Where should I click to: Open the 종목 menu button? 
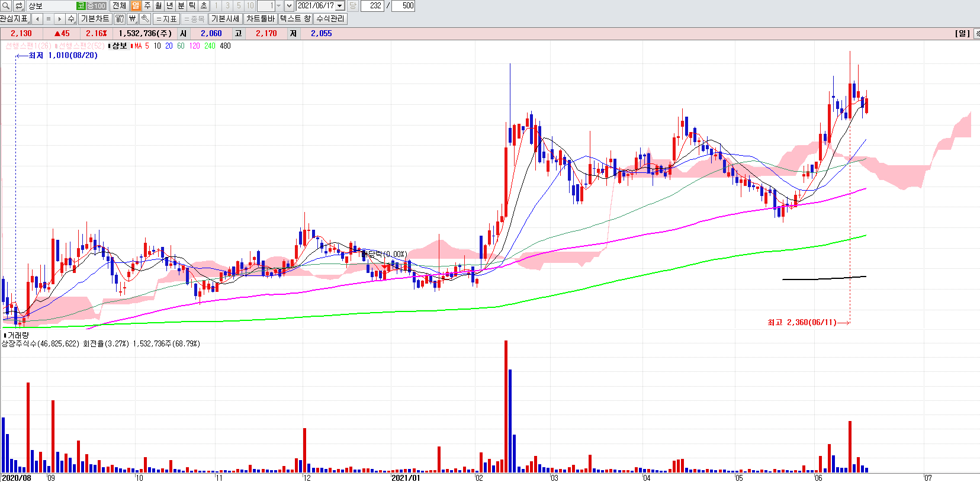pos(194,18)
